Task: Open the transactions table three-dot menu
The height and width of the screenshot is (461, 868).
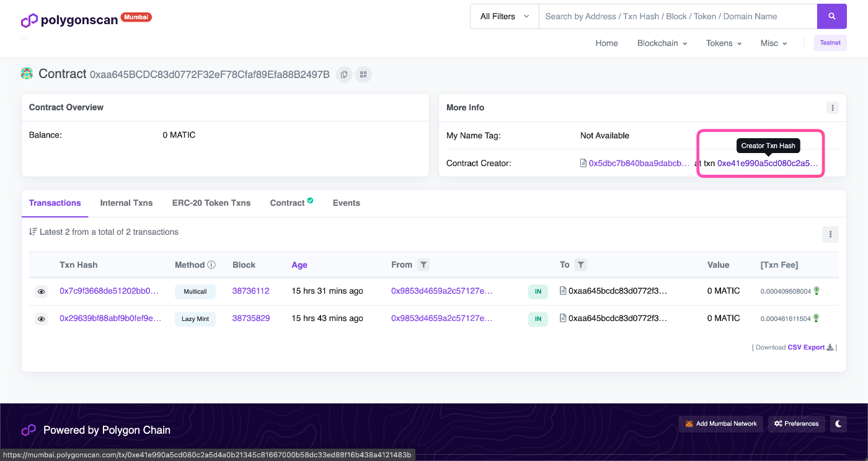Action: pyautogui.click(x=830, y=234)
